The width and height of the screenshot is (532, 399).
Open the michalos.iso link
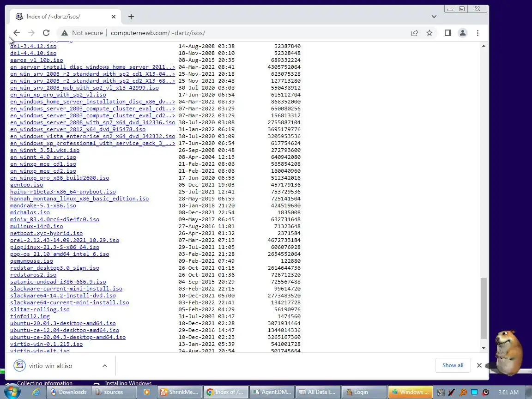[30, 212]
